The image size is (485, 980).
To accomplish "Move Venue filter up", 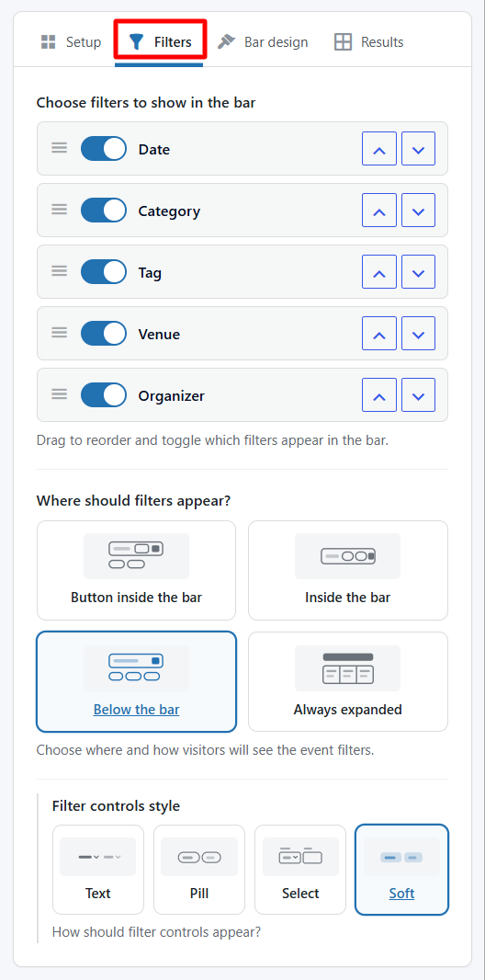I will coord(379,333).
